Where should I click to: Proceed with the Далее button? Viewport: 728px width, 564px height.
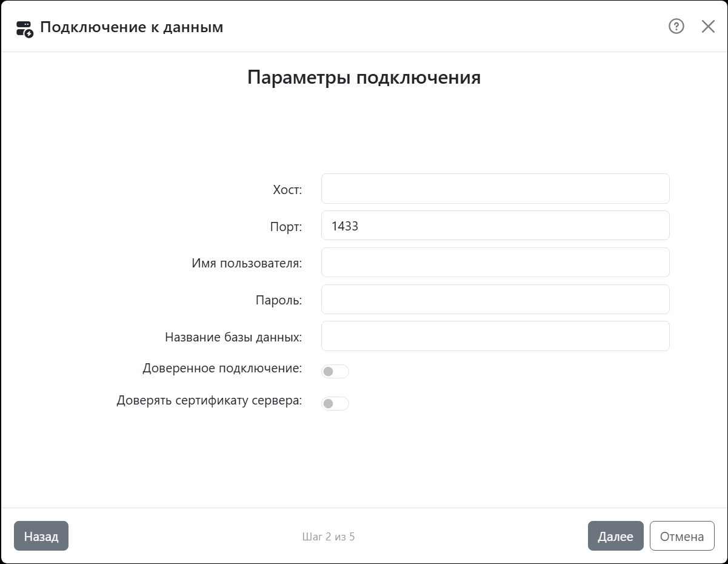click(615, 536)
